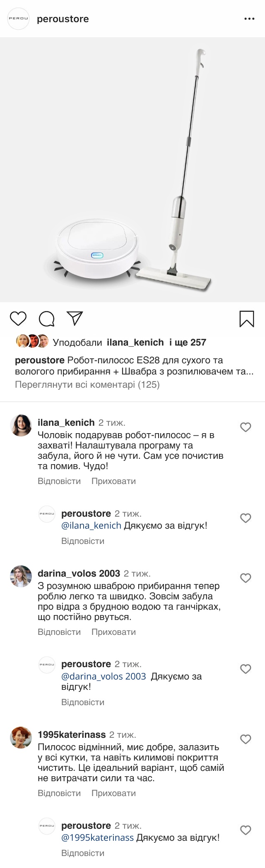Like darina_volos 2003's comment
This screenshot has height=868, width=265.
pyautogui.click(x=246, y=578)
